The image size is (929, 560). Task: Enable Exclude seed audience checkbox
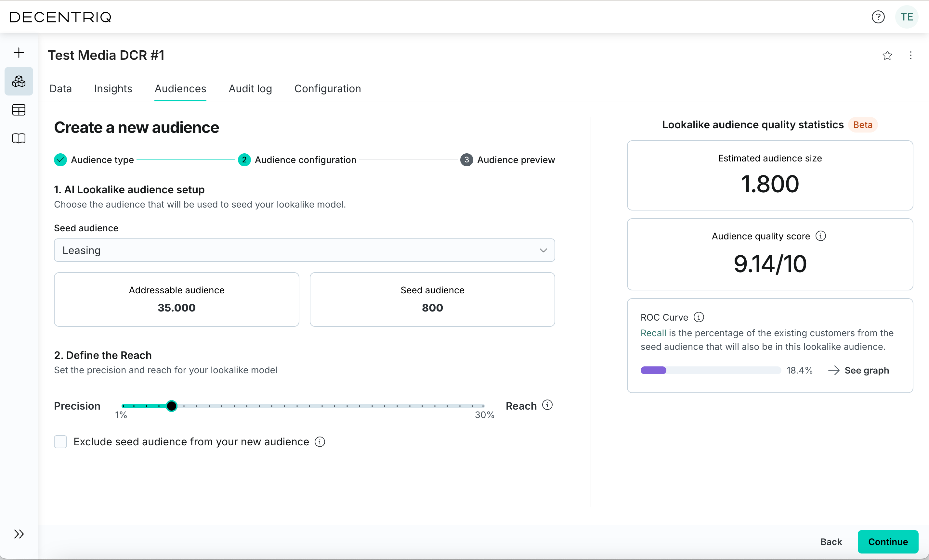point(60,442)
